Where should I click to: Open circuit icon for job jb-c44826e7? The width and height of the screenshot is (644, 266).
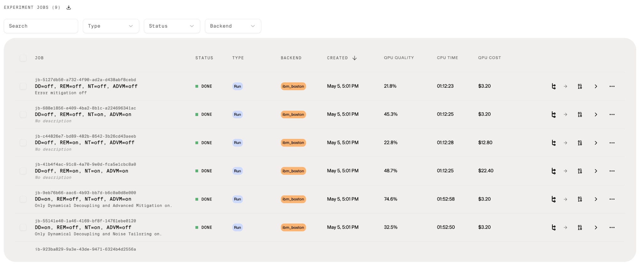(x=553, y=143)
